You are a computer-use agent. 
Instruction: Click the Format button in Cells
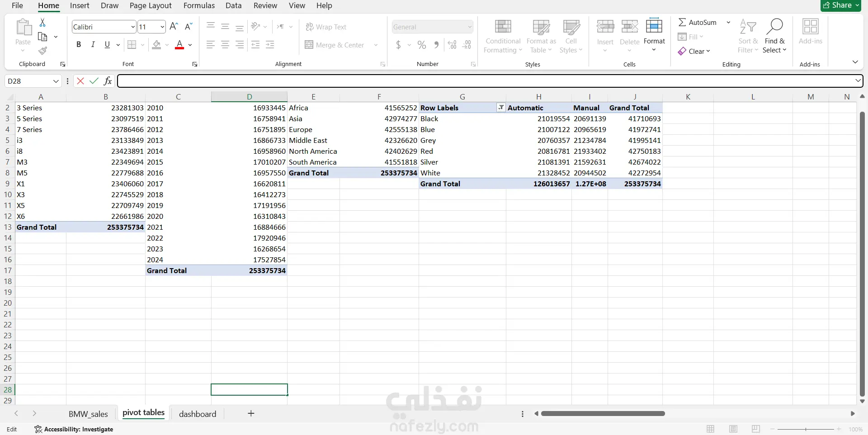(654, 35)
